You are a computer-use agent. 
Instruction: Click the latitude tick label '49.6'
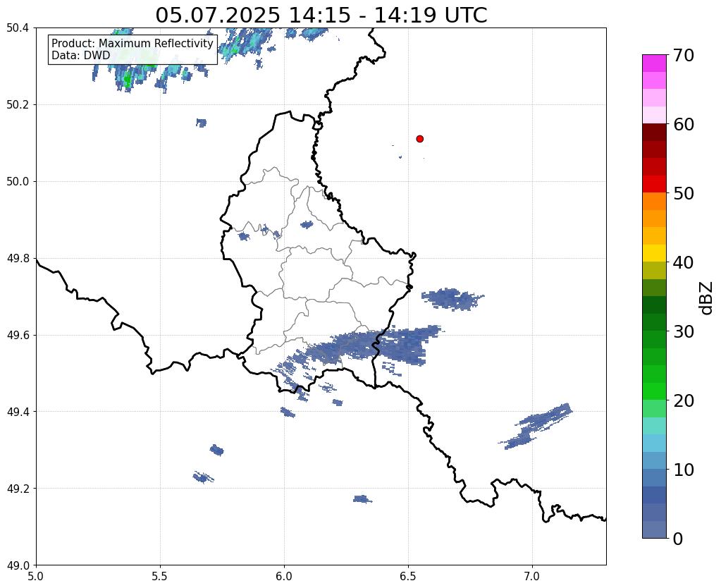(18, 335)
